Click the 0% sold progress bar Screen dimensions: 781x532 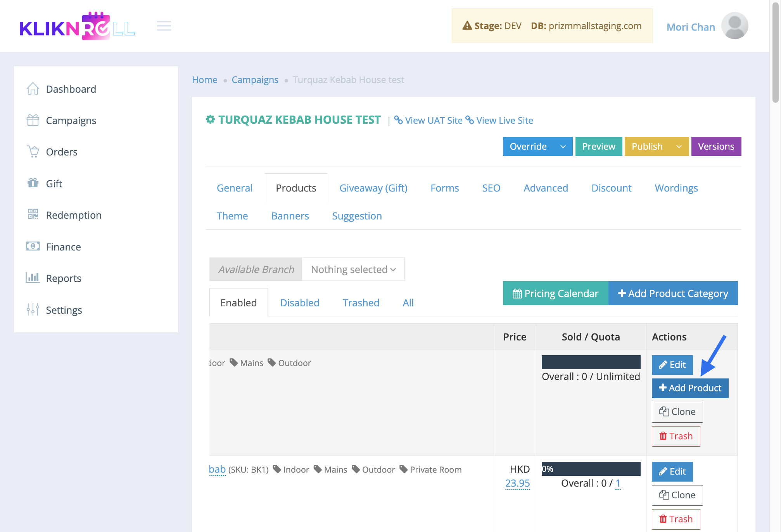(x=591, y=469)
